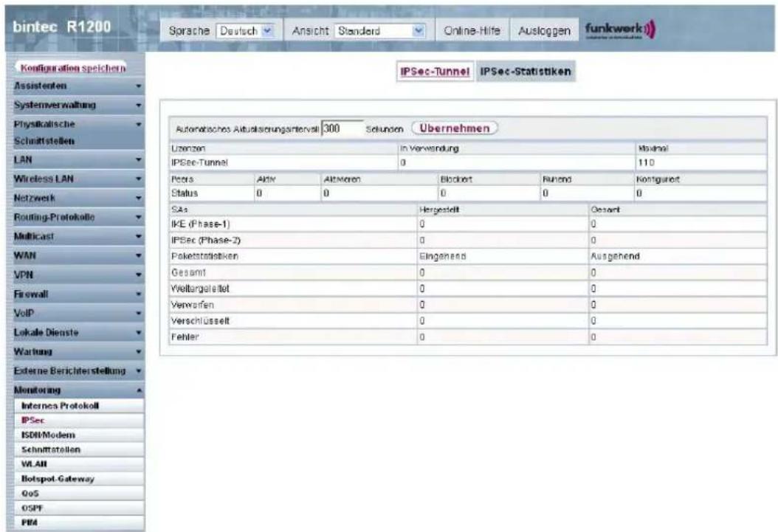This screenshot has height=532, width=778.
Task: Click the IPSec (Phase-2) row label
Action: [206, 241]
